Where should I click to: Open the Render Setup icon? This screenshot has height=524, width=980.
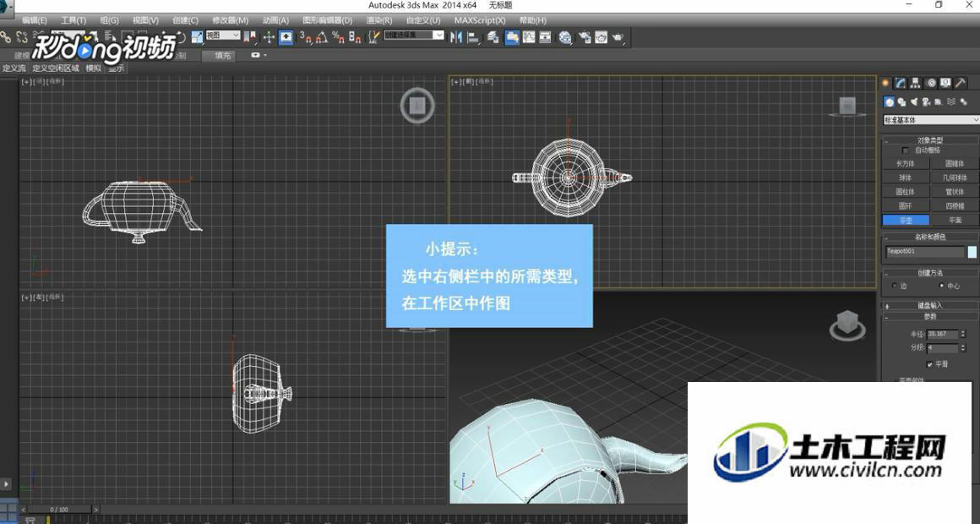[x=585, y=37]
